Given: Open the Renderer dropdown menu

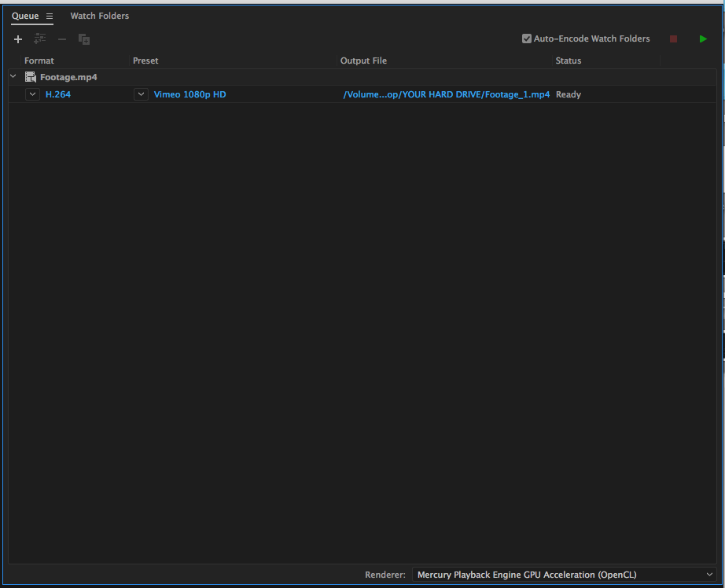Looking at the screenshot, I should 564,575.
